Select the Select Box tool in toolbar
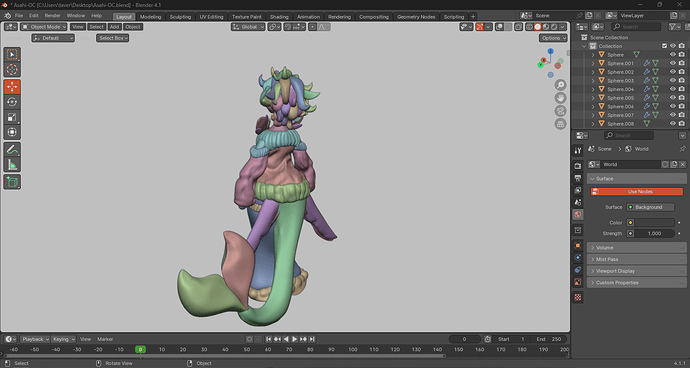 (12, 54)
